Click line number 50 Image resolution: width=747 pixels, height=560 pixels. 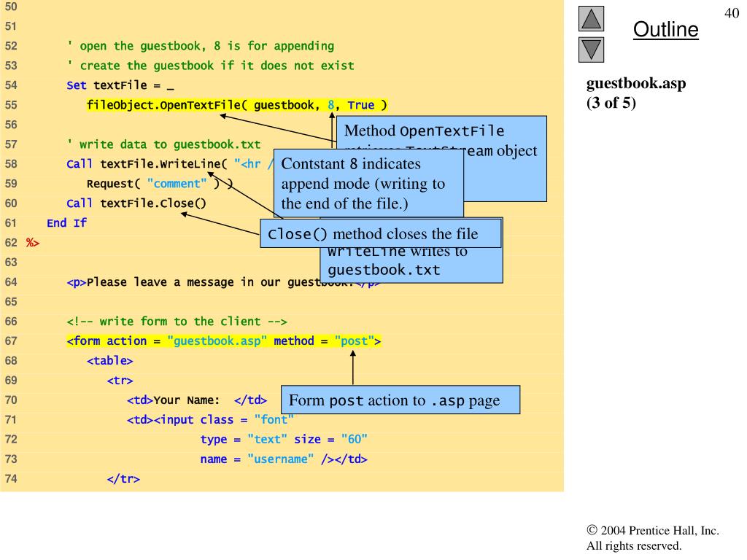(11, 7)
